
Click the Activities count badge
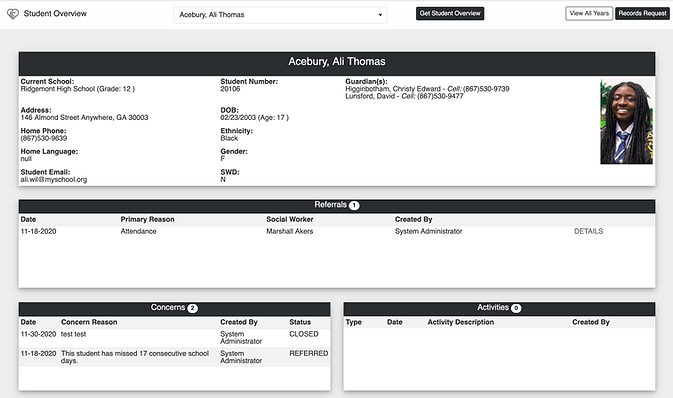coord(516,308)
